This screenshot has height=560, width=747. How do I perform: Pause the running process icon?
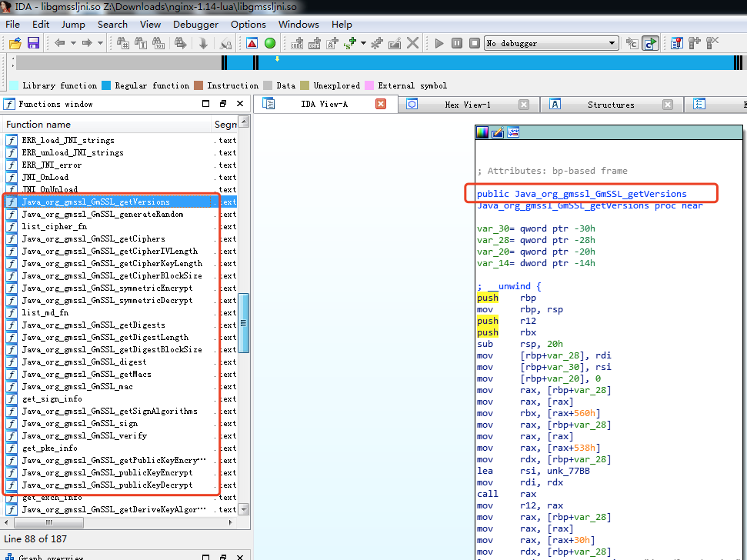click(x=456, y=43)
